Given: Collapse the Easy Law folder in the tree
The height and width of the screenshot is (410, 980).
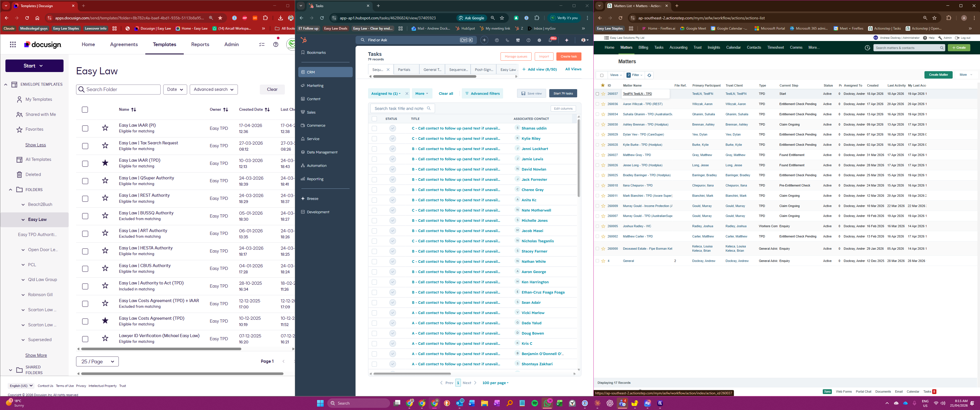Looking at the screenshot, I should click(23, 220).
